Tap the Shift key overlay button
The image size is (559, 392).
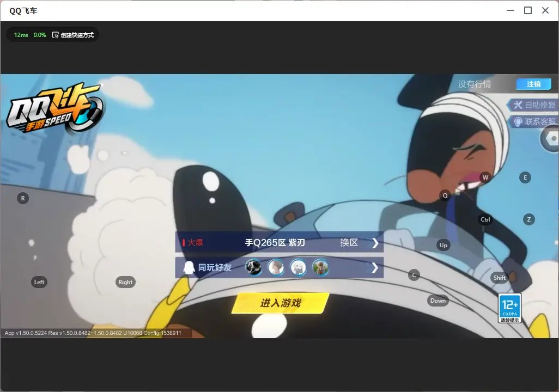tap(499, 278)
